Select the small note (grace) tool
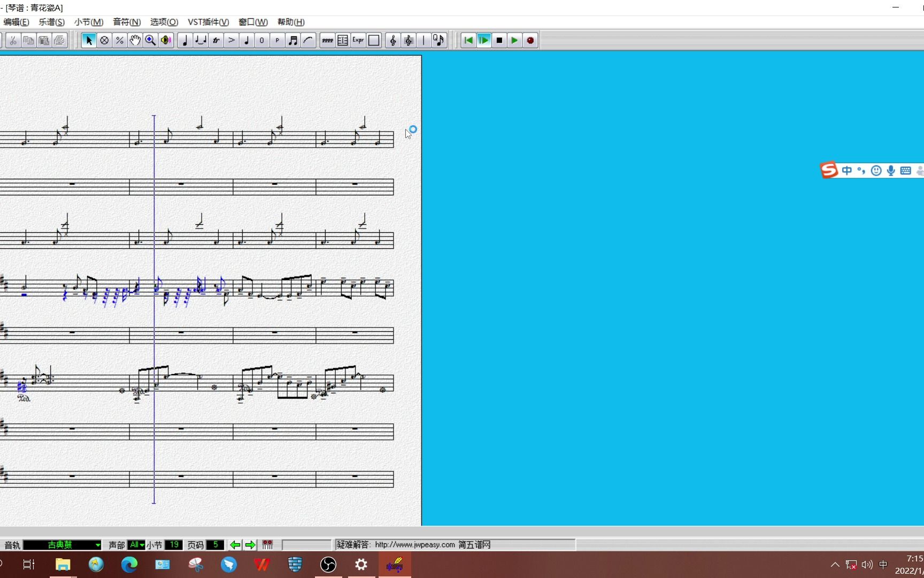Image resolution: width=924 pixels, height=578 pixels. (247, 40)
